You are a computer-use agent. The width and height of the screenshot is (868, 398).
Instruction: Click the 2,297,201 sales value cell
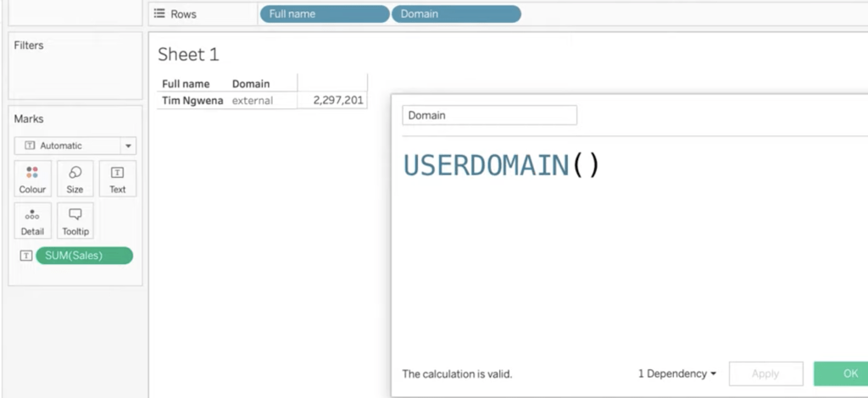(x=337, y=101)
